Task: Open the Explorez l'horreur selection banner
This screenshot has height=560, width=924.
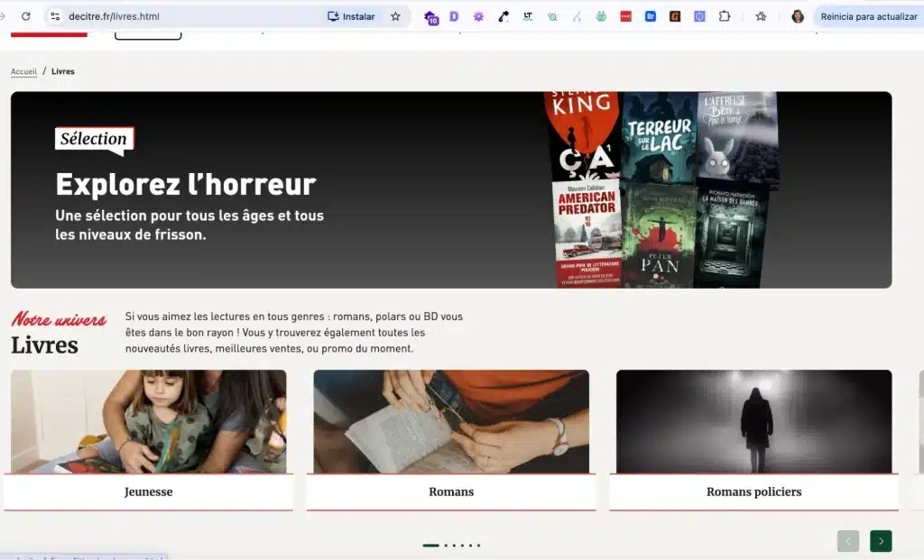Action: pyautogui.click(x=451, y=189)
